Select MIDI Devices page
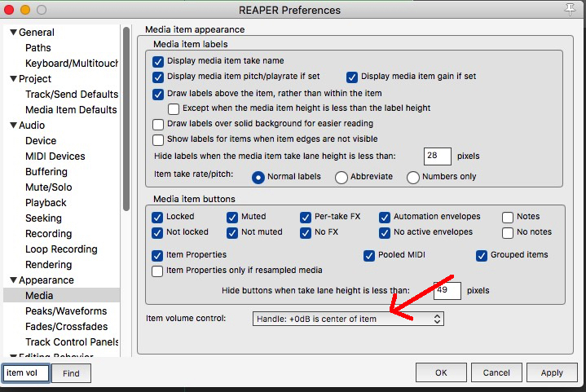 55,156
